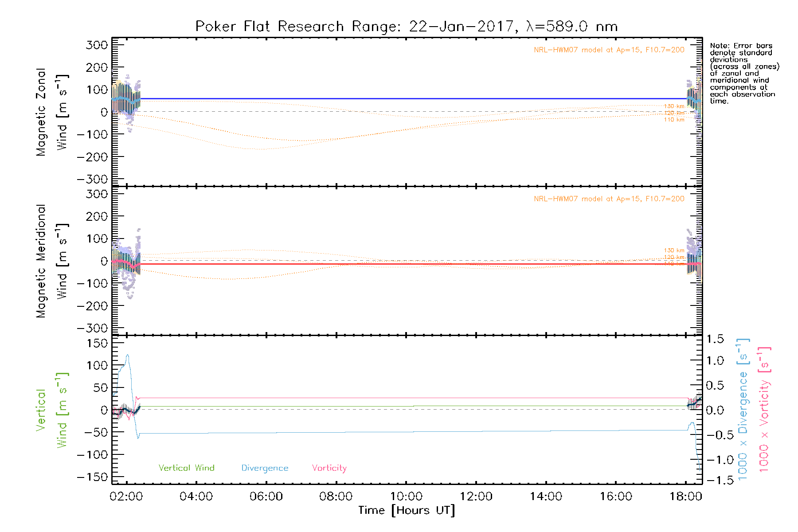
Task: Click the blue divergence line near 12:00
Action: pos(476,431)
